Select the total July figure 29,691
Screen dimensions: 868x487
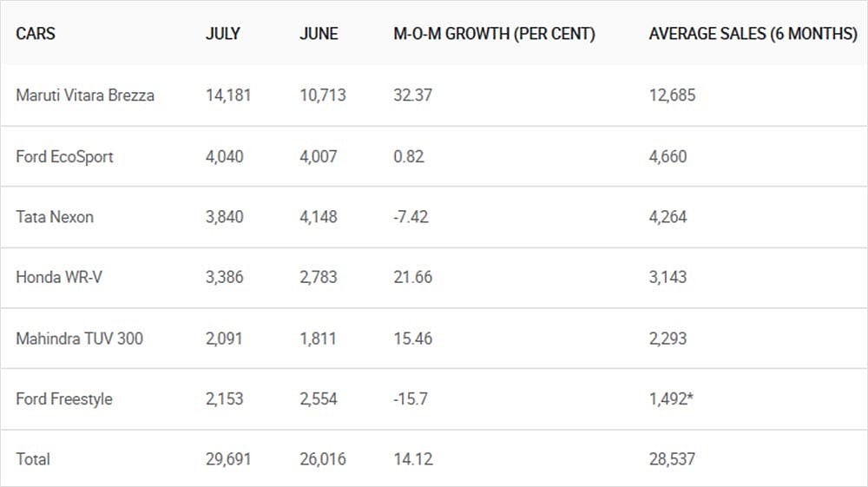(228, 459)
